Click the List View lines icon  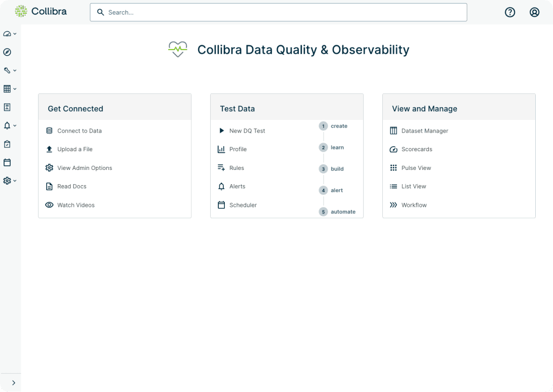(x=393, y=186)
